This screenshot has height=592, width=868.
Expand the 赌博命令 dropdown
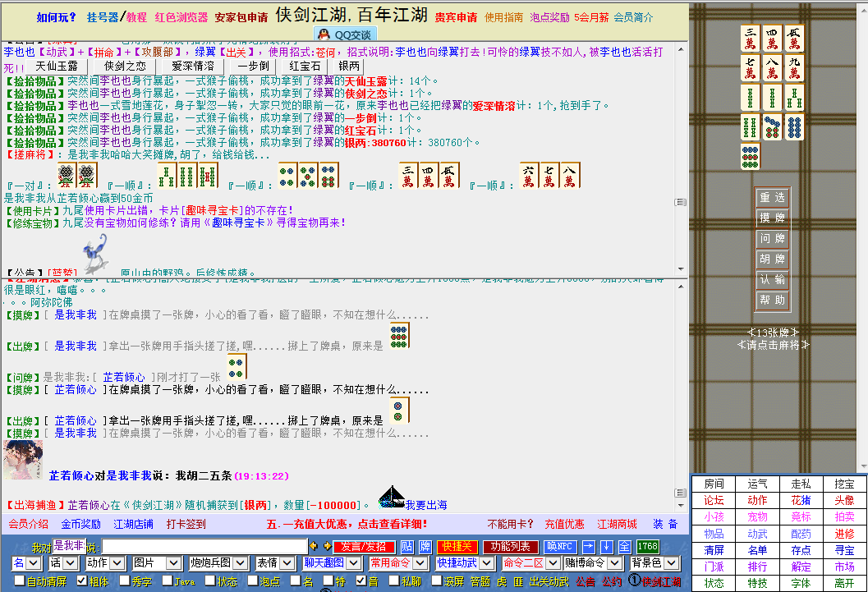(x=593, y=563)
